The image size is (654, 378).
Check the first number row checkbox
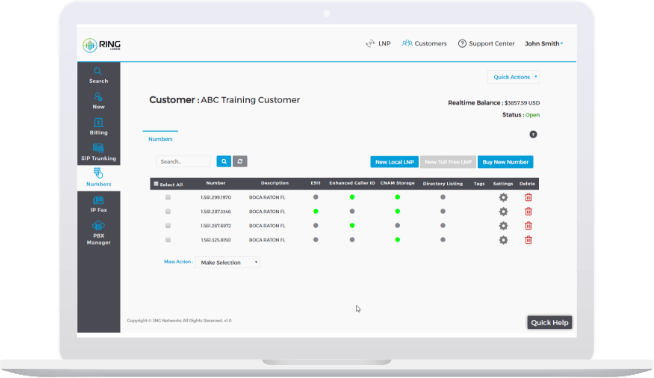pyautogui.click(x=168, y=197)
